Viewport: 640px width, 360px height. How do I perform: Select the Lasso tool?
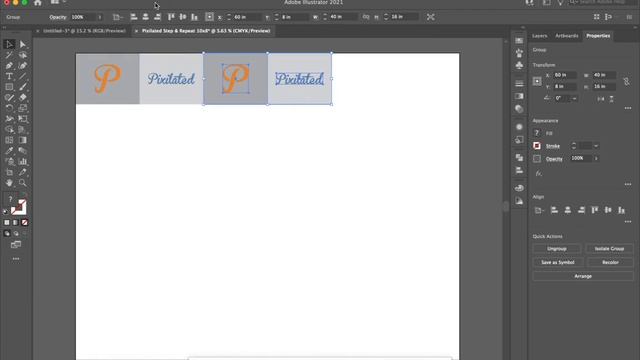pos(22,55)
